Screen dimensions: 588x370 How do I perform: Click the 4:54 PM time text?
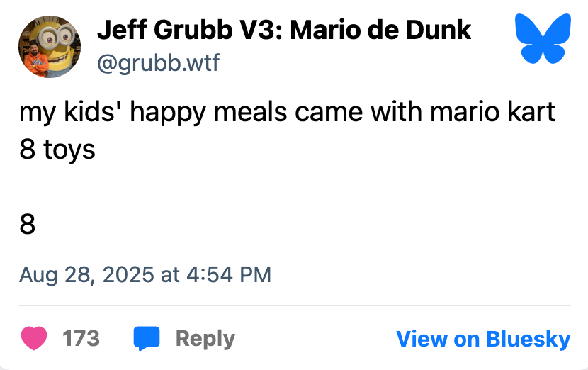[229, 274]
